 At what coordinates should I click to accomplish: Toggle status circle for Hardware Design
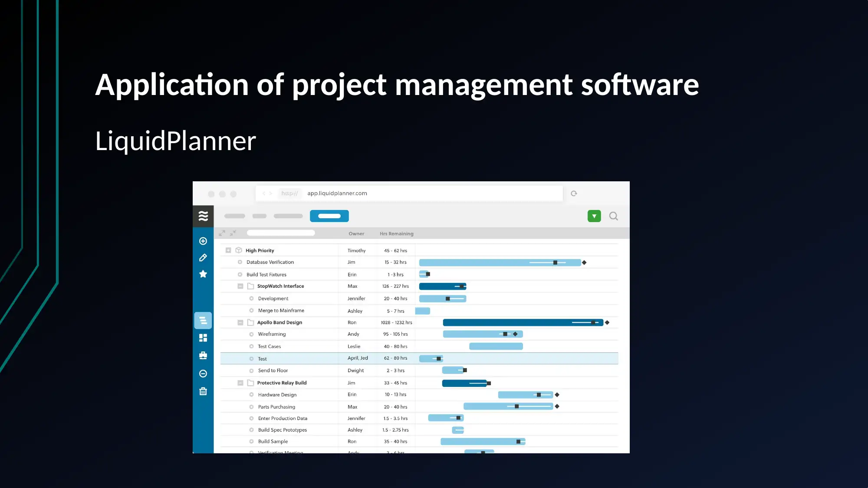pos(251,395)
